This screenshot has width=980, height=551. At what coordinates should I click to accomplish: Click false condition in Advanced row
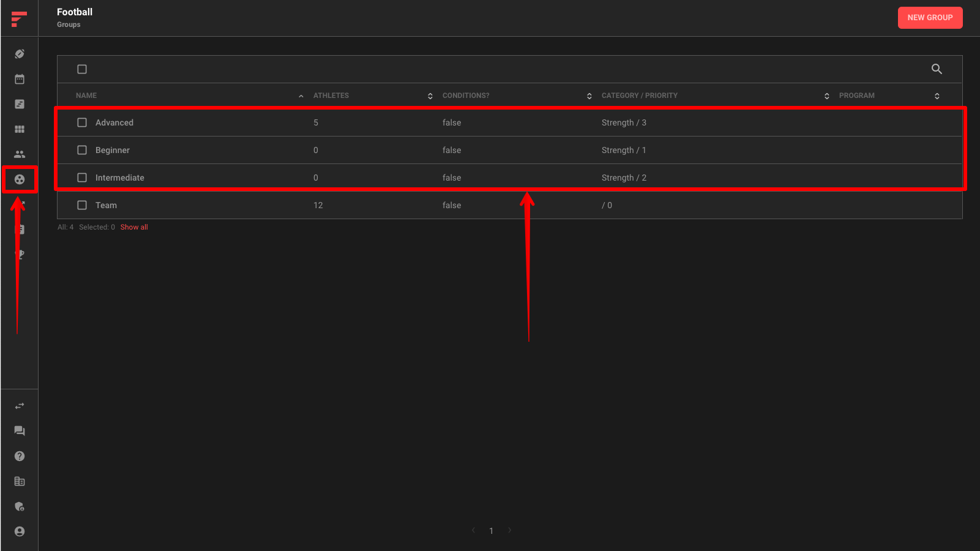coord(452,122)
